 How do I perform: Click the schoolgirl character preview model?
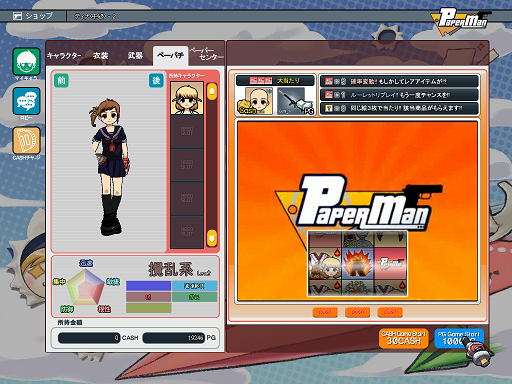tap(109, 167)
